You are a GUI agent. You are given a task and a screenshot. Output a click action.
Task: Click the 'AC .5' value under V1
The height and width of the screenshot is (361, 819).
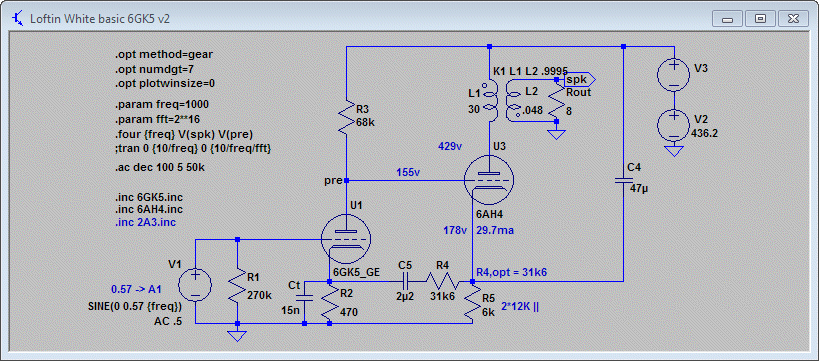tap(167, 321)
